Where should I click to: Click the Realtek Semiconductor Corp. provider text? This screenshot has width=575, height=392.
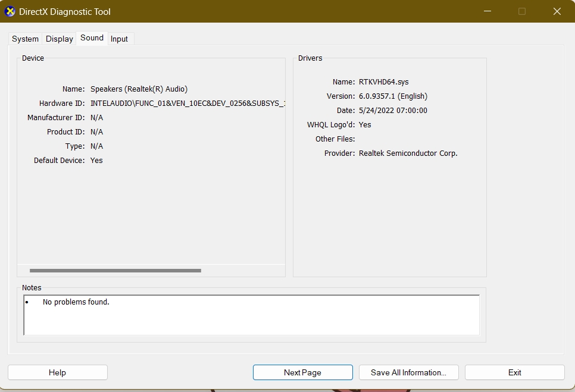(x=408, y=153)
